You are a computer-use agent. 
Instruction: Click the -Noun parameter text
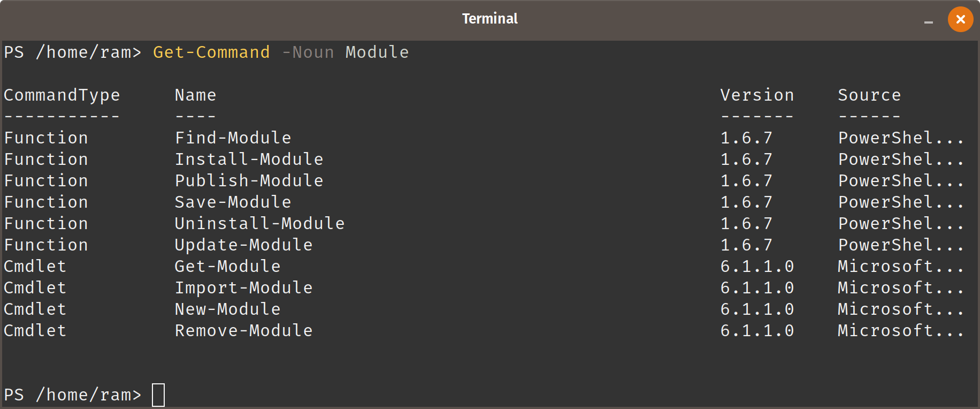point(308,52)
